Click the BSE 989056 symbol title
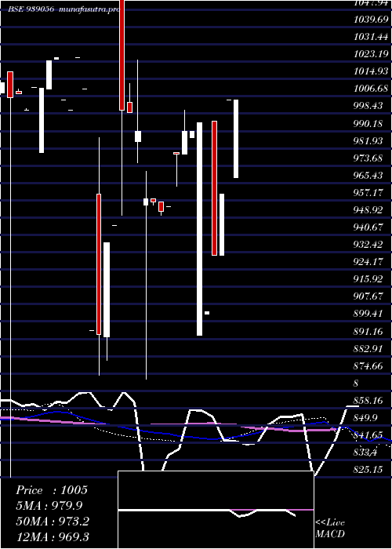 pyautogui.click(x=31, y=9)
